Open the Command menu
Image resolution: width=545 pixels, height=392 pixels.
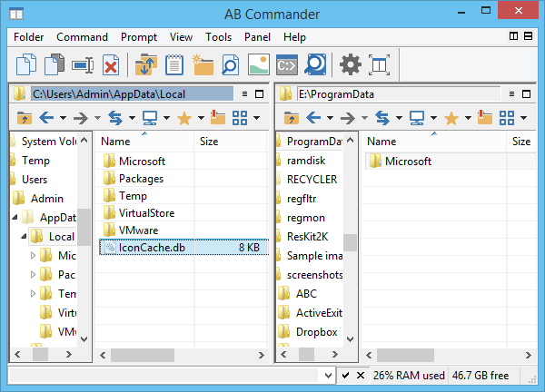click(83, 37)
